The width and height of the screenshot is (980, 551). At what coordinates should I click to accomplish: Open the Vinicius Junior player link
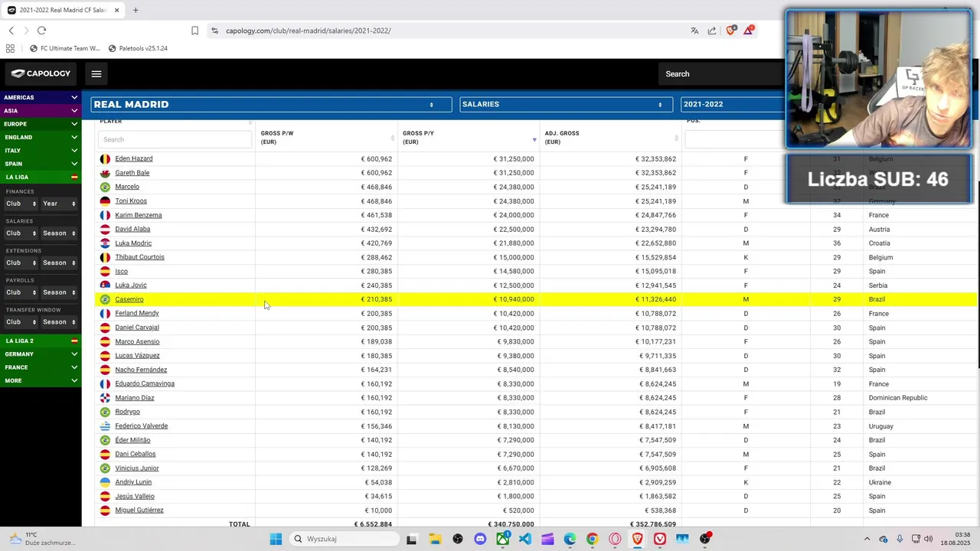coord(137,468)
